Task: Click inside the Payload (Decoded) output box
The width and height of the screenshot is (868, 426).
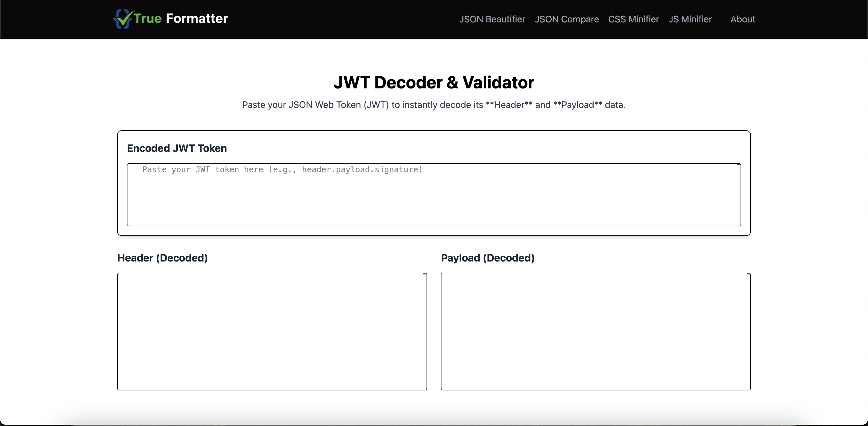Action: pyautogui.click(x=593, y=332)
